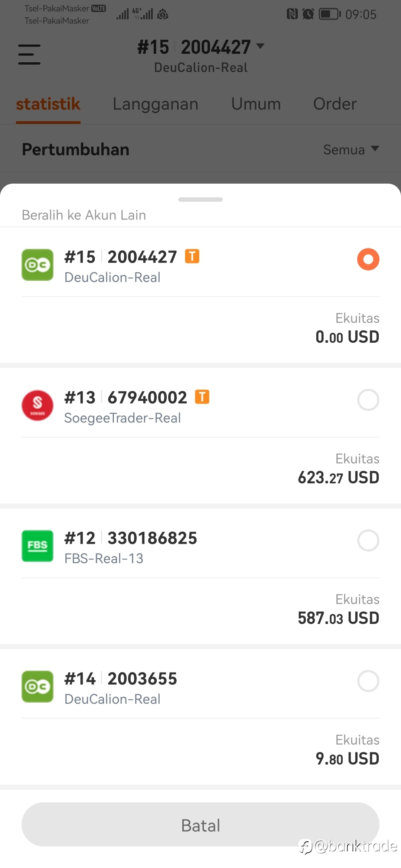
Task: Expand account dropdown arrow beside 2004427 header
Action: [260, 46]
